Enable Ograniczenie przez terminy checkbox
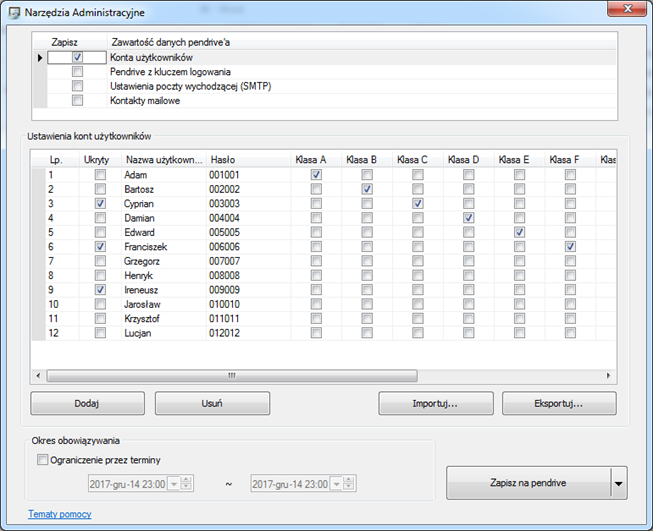 [x=42, y=460]
